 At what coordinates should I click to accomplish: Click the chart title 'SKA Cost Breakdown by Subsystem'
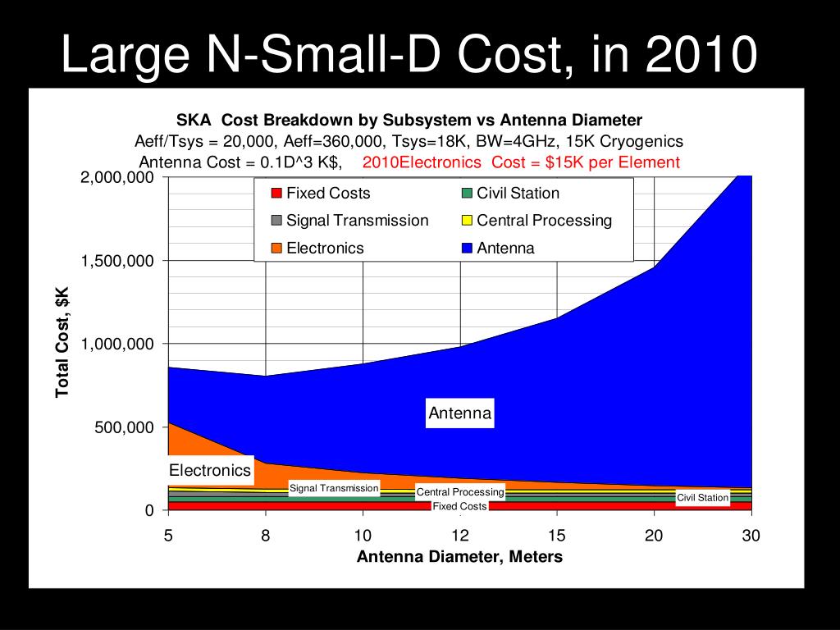(x=409, y=120)
